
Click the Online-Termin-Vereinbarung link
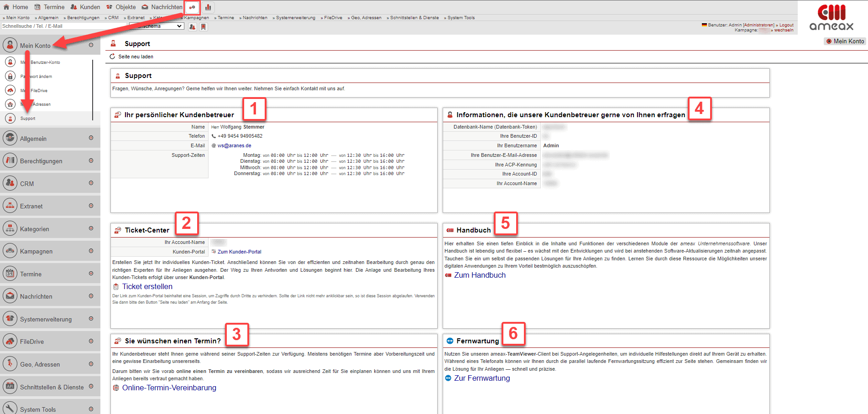click(x=169, y=388)
